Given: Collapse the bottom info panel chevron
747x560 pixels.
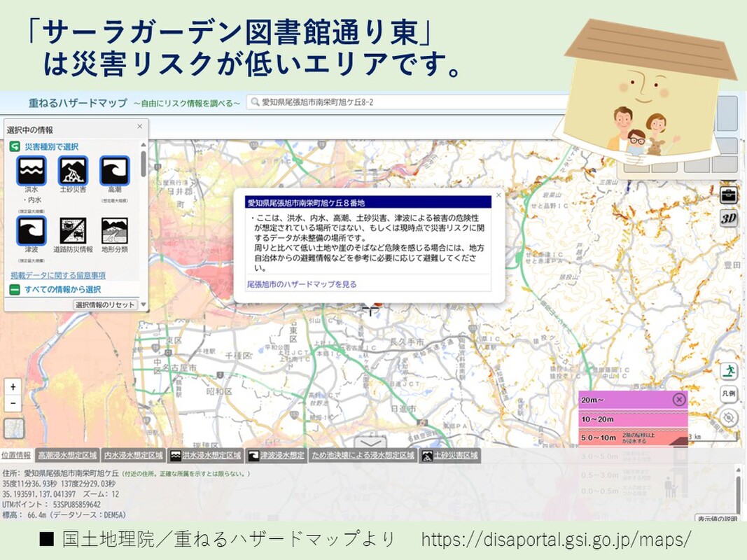Looking at the screenshot, I should coord(370,442).
